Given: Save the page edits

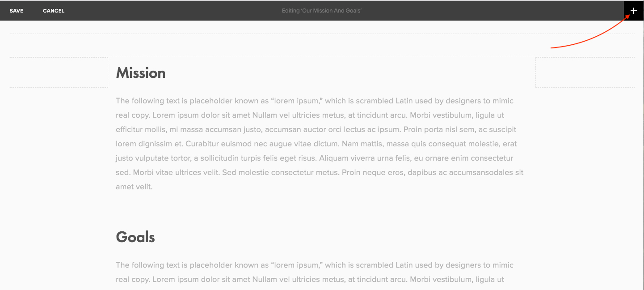Looking at the screenshot, I should pos(17,11).
